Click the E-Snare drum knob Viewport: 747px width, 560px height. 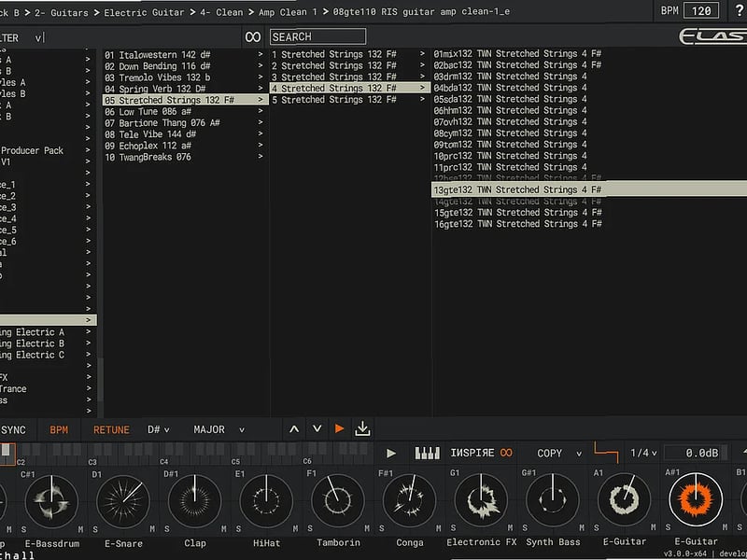122,501
